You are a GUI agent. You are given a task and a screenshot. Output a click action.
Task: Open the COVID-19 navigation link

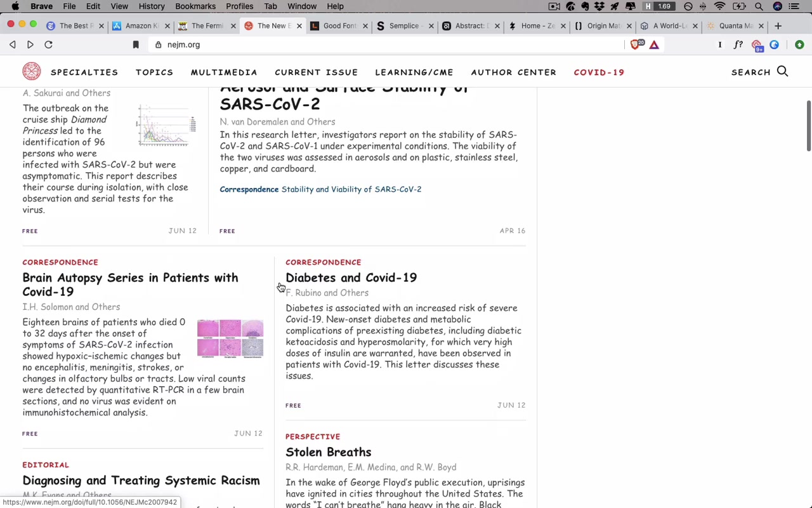[599, 72]
